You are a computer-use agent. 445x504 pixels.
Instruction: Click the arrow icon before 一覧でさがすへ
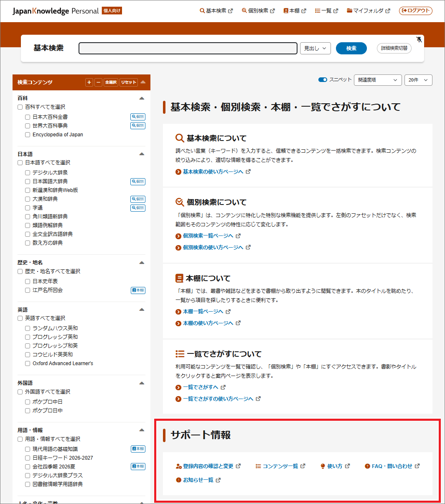(178, 387)
